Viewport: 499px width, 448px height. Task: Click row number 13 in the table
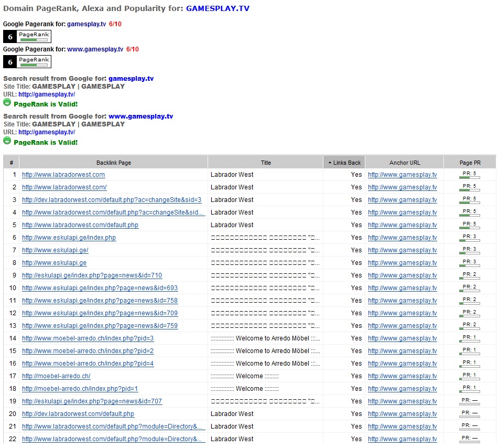point(13,326)
